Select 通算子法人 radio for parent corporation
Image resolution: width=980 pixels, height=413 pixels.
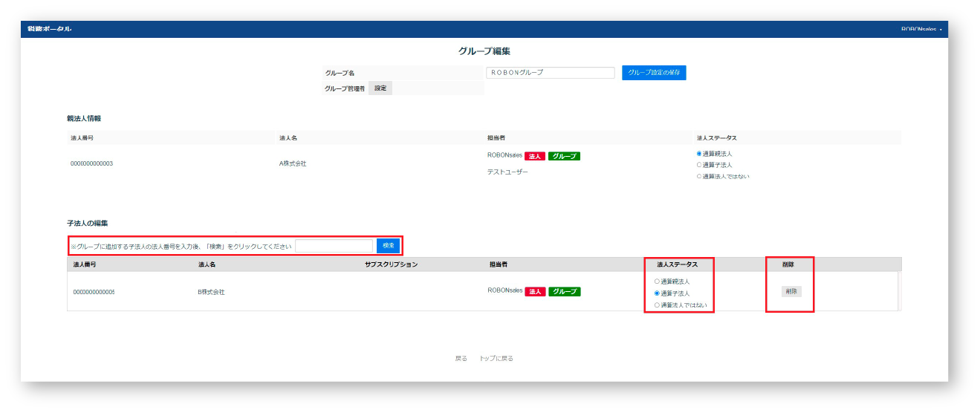[699, 165]
